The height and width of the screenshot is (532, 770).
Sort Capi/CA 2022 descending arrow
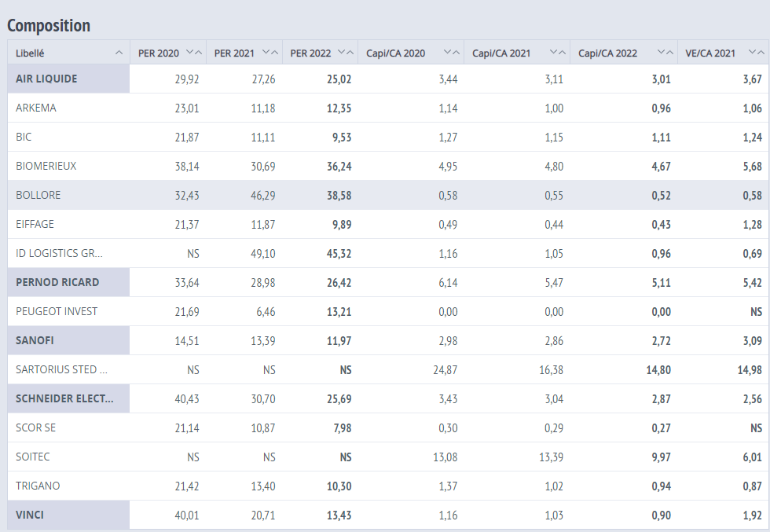point(661,53)
